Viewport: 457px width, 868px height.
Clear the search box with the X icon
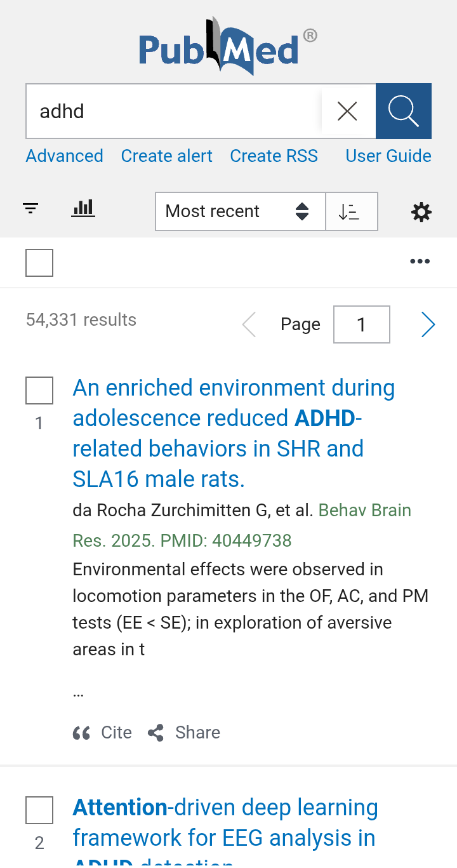click(x=347, y=111)
